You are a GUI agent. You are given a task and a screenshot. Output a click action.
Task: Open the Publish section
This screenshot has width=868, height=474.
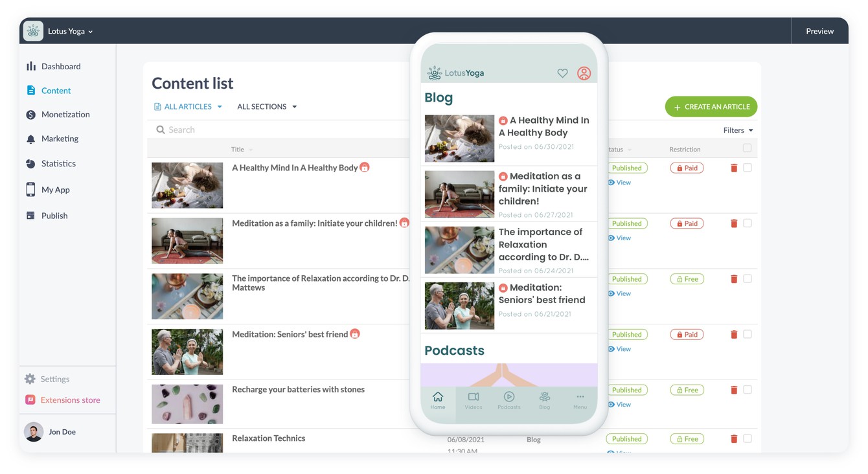click(x=53, y=215)
